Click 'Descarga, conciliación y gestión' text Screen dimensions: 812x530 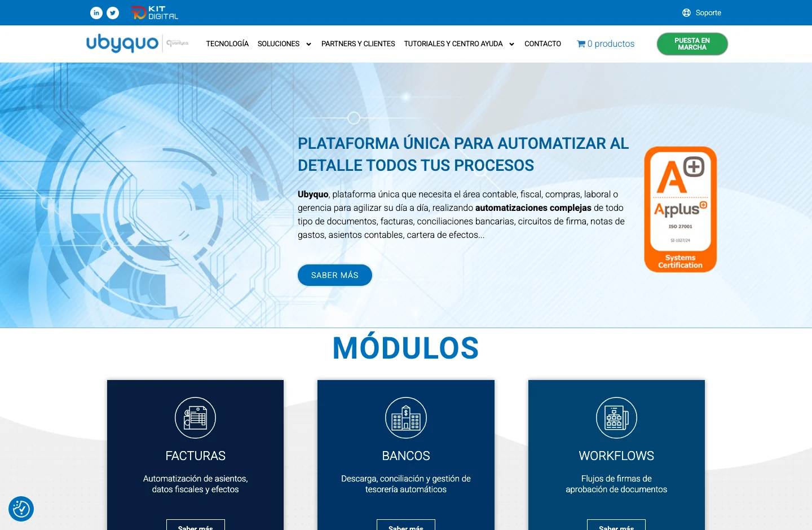point(406,484)
